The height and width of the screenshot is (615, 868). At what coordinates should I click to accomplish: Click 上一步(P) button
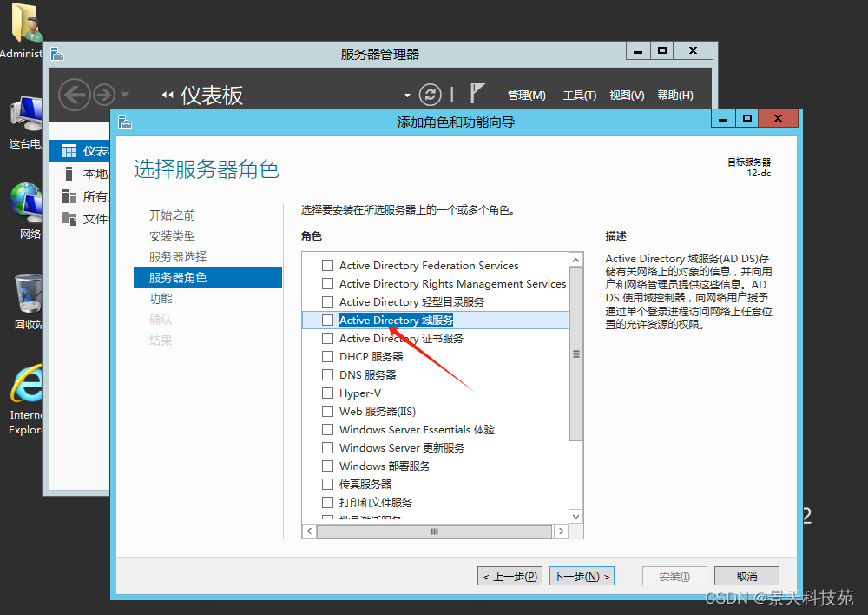tap(510, 576)
